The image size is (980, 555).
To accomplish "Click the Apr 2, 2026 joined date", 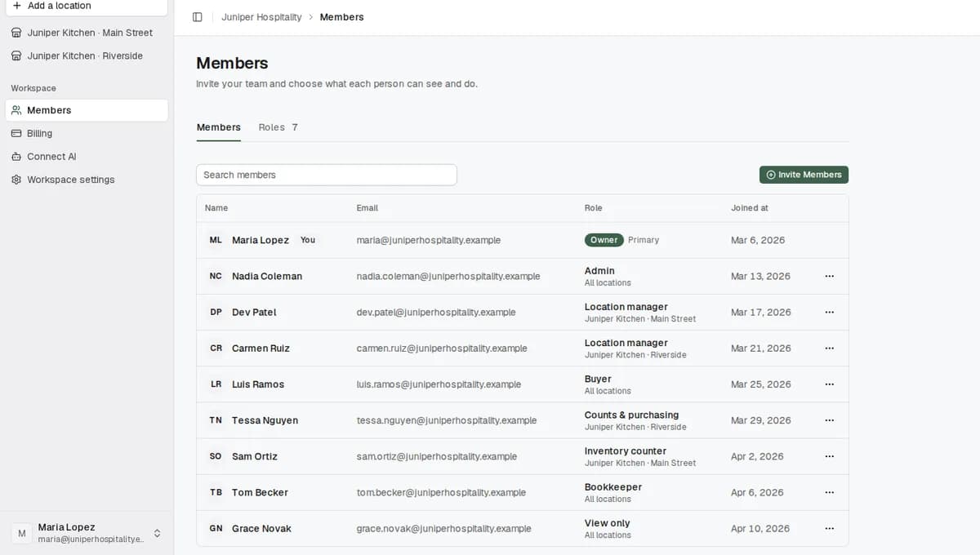I will (x=758, y=456).
